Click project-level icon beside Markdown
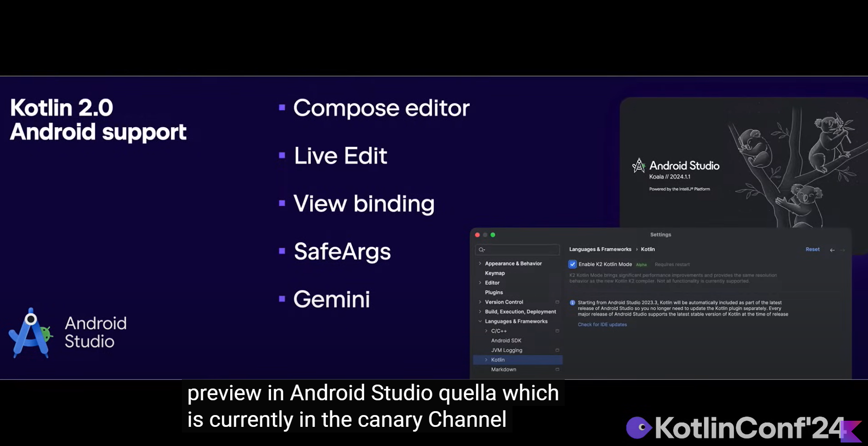Screen dimensions: 868x446 pos(557,369)
